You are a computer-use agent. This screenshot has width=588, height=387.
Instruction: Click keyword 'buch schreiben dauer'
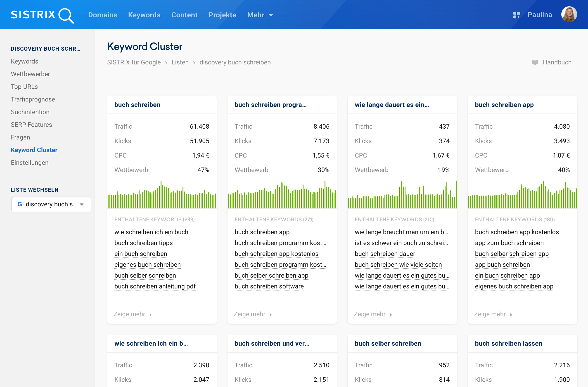coord(385,254)
